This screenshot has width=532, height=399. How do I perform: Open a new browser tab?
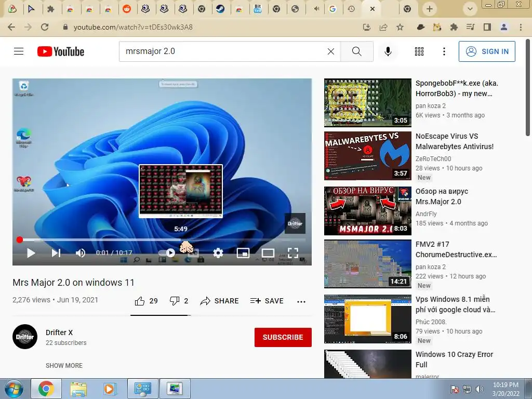429,9
